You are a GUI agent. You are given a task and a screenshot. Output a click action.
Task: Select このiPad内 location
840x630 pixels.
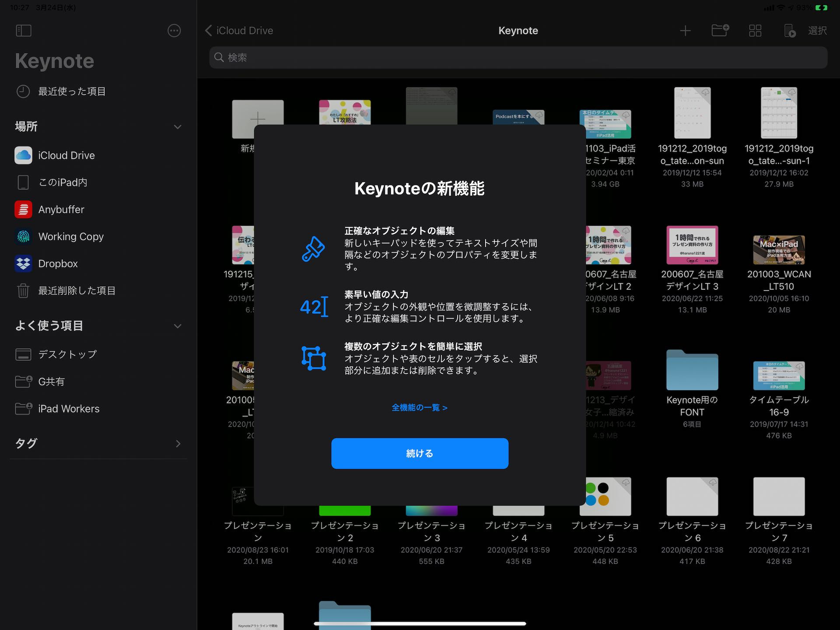coord(98,182)
